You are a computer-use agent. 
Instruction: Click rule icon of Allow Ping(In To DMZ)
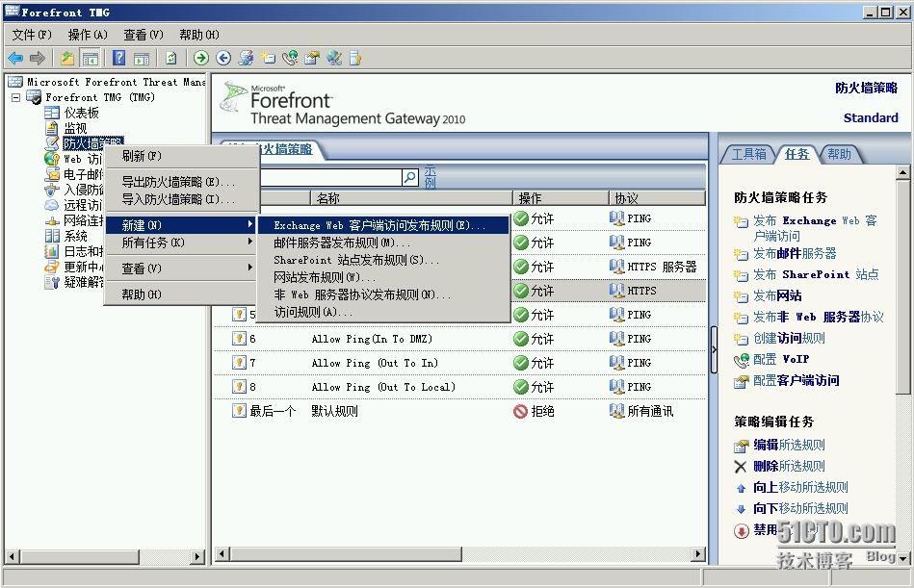click(239, 338)
